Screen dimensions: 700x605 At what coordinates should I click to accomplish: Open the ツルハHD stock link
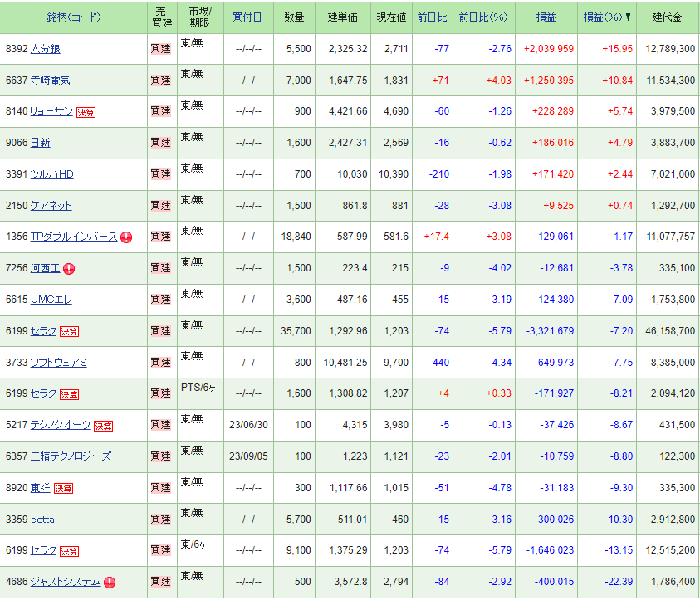pyautogui.click(x=51, y=174)
